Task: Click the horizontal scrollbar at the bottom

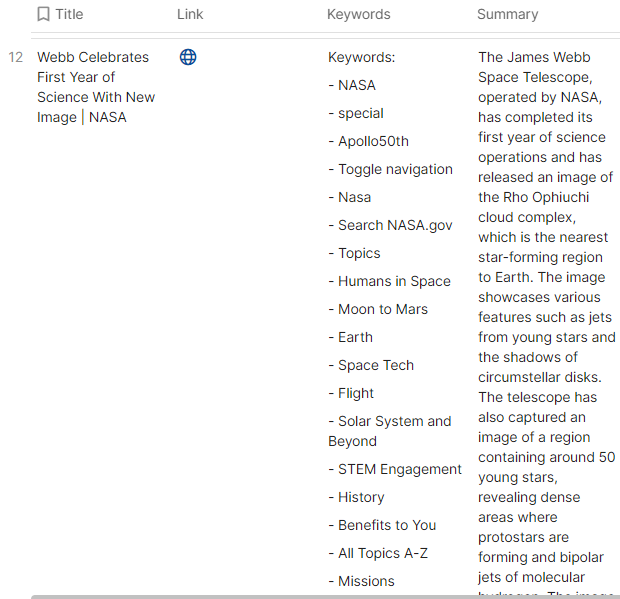Action: [325, 597]
